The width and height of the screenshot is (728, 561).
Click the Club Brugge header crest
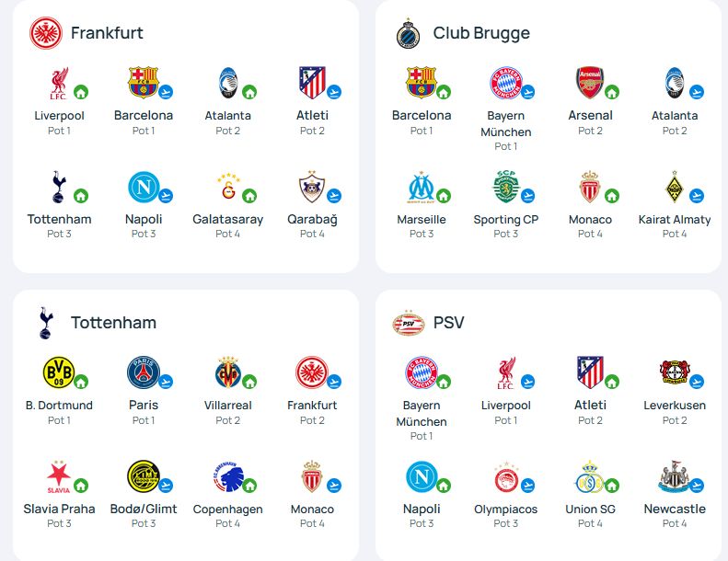(x=408, y=33)
